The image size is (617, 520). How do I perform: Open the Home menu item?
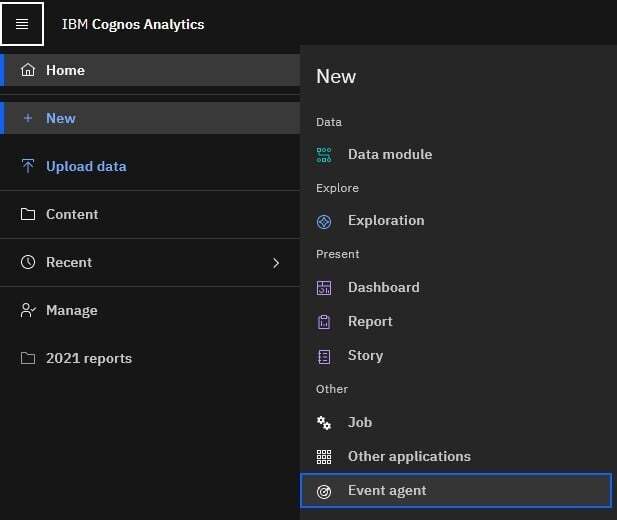[x=150, y=70]
